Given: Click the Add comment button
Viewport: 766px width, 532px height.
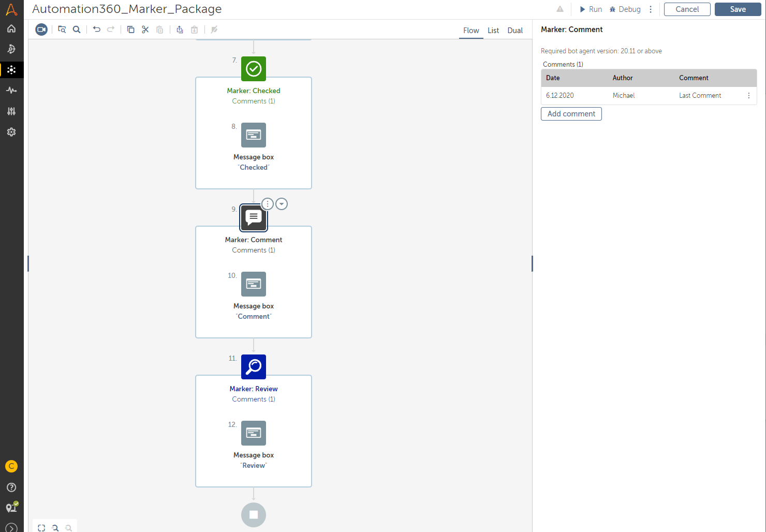Looking at the screenshot, I should click(571, 114).
